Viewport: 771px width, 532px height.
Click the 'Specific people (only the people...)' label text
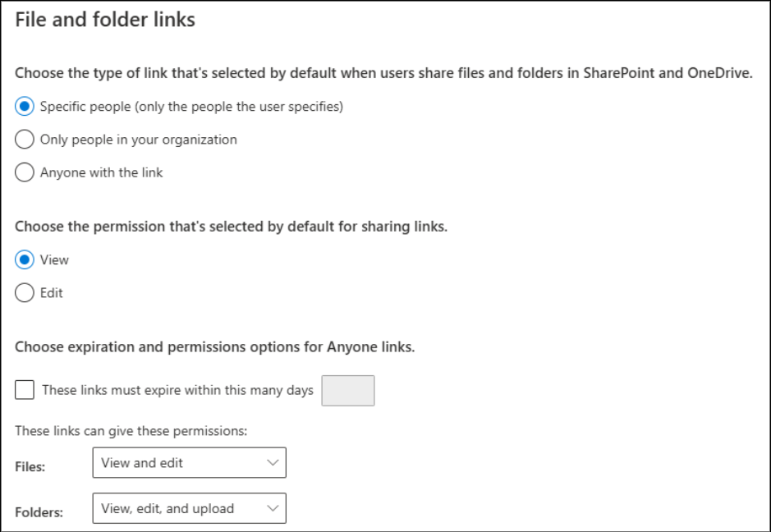pyautogui.click(x=191, y=107)
